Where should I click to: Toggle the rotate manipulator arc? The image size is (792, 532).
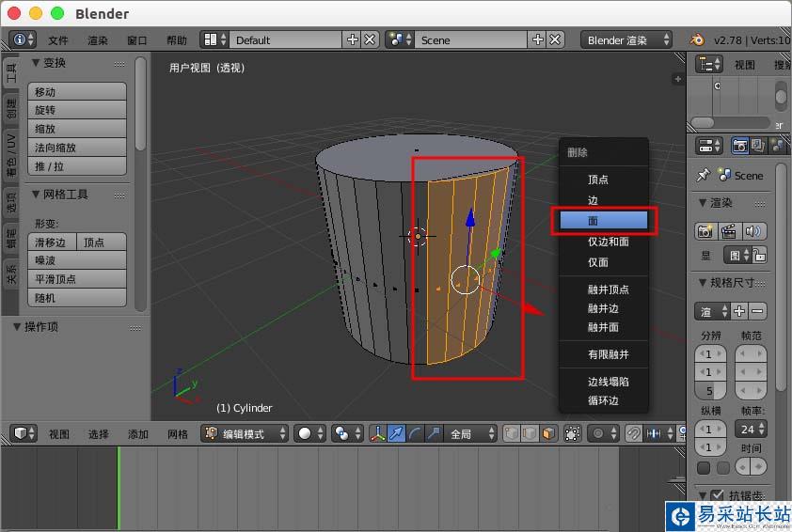[415, 433]
